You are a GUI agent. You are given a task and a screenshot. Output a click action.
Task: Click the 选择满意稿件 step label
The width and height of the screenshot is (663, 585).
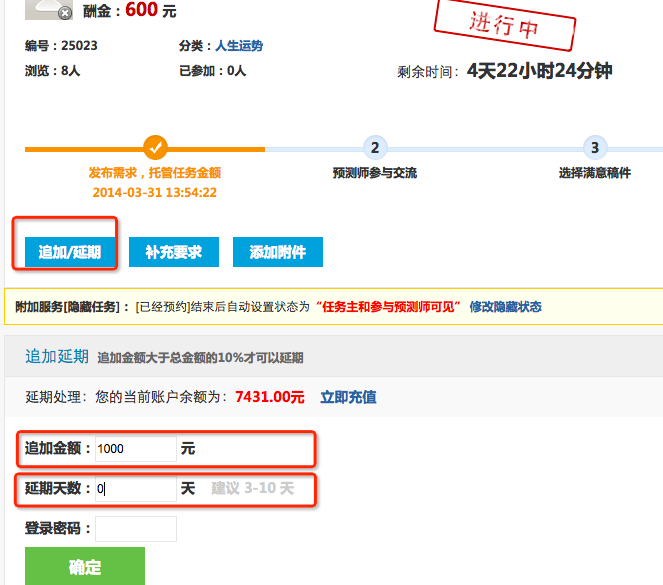tap(595, 173)
